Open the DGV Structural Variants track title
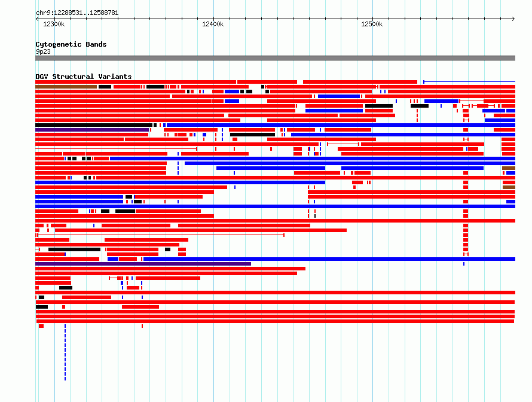 pos(84,77)
